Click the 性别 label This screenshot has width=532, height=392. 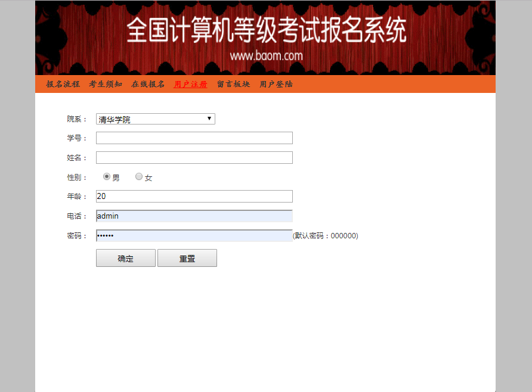click(77, 178)
